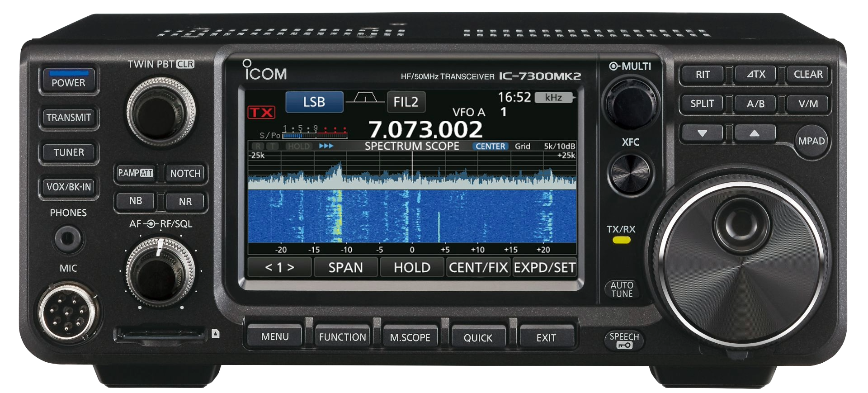This screenshot has height=393, width=868.
Task: Toggle the SPEECH lock button
Action: click(x=624, y=341)
